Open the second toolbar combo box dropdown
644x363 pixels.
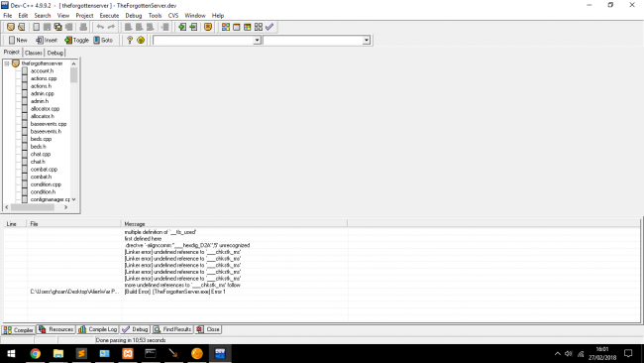[366, 40]
